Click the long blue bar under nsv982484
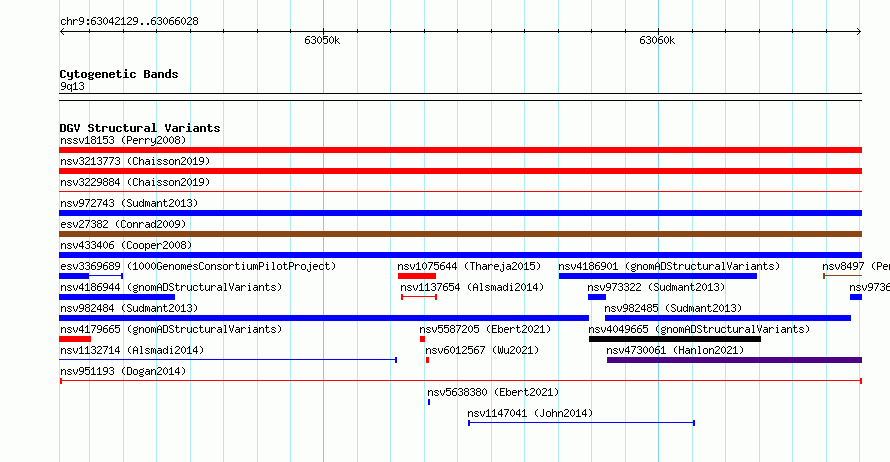890x462 pixels. 324,318
